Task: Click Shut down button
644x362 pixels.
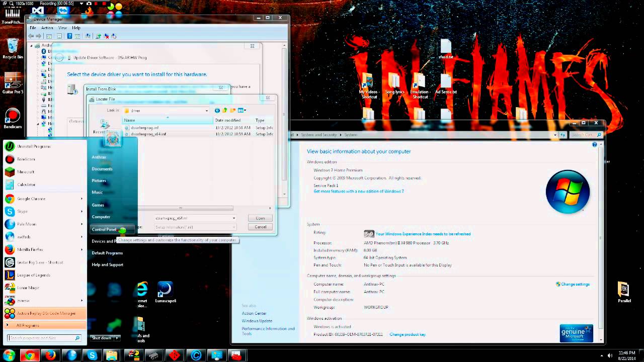Action: coord(102,338)
